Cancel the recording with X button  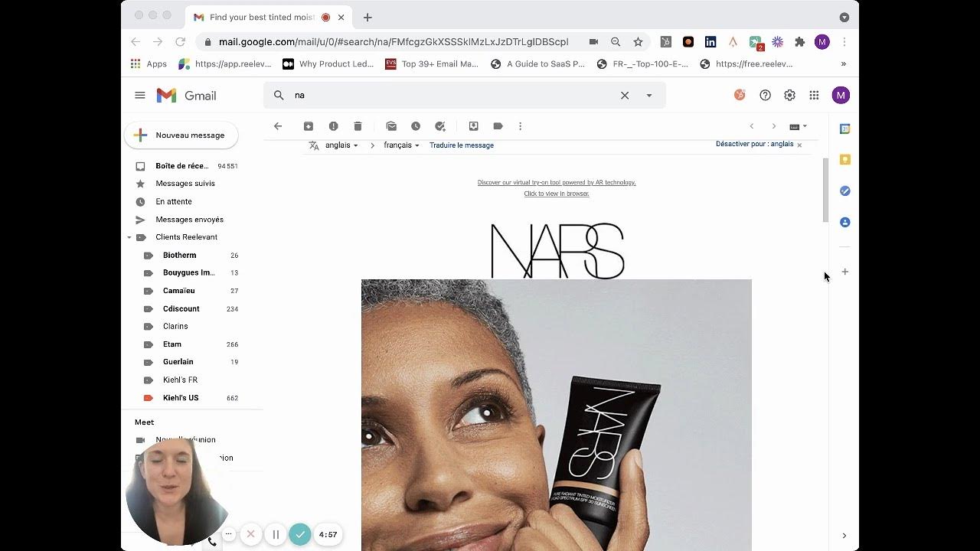coord(250,534)
